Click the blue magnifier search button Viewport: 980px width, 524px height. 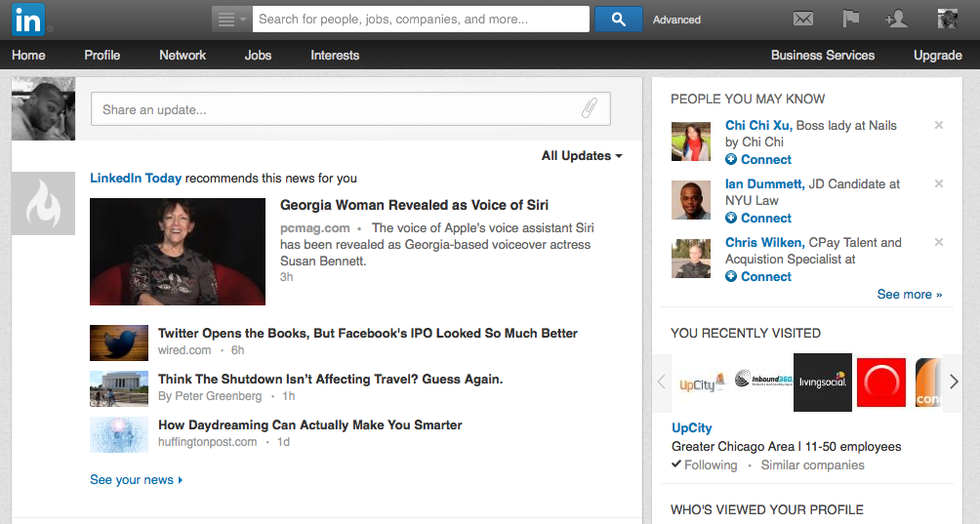618,20
